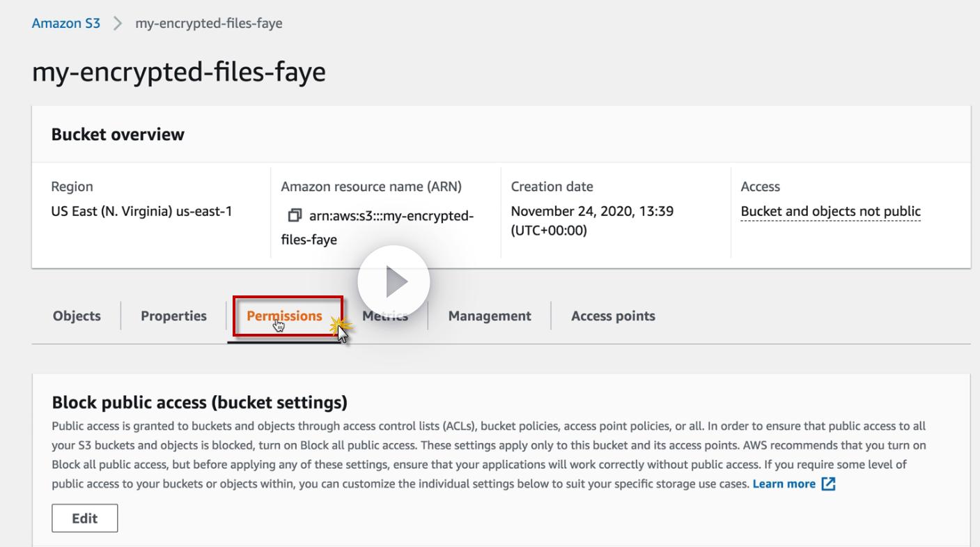Go to Amazon S3 via the breadcrumb
The height and width of the screenshot is (547, 980).
point(66,23)
